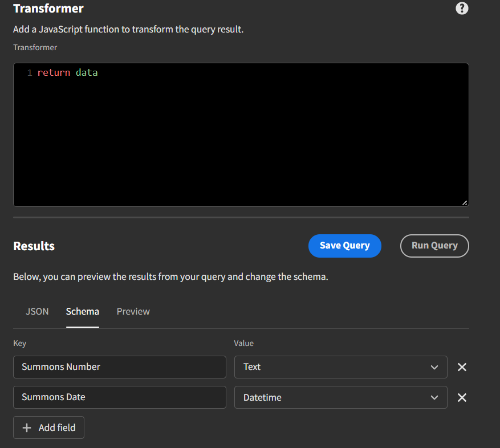500x448 pixels.
Task: Switch to the Preview tab
Action: coord(133,311)
